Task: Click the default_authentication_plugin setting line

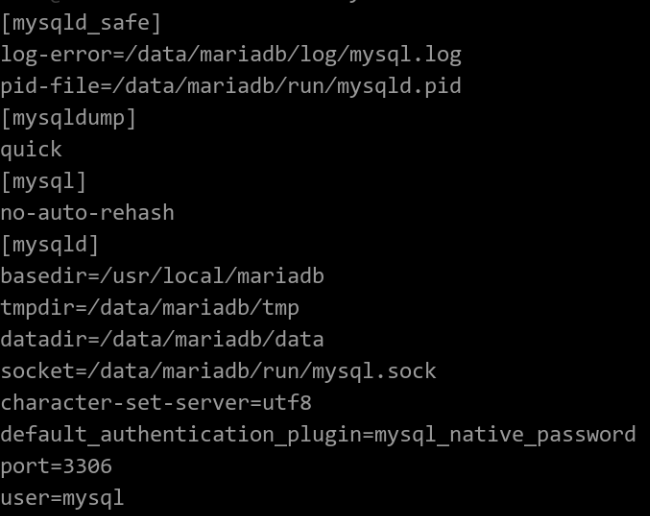Action: (x=318, y=435)
